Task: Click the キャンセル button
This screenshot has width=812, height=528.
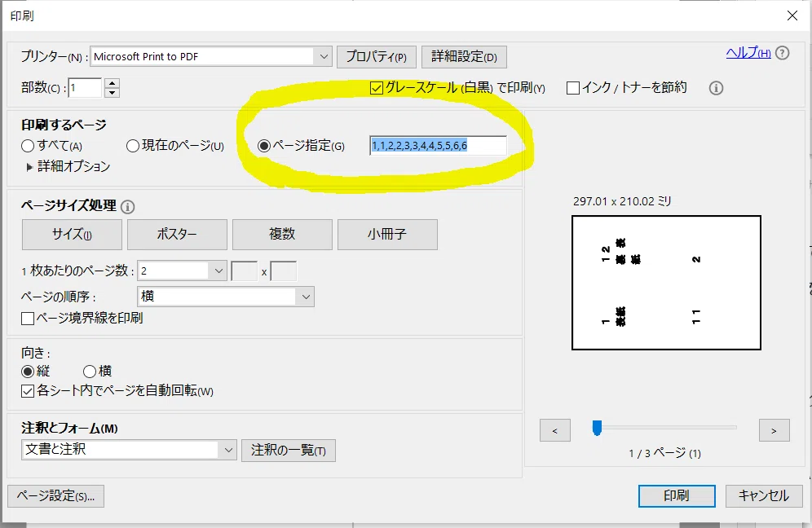Action: pos(764,496)
